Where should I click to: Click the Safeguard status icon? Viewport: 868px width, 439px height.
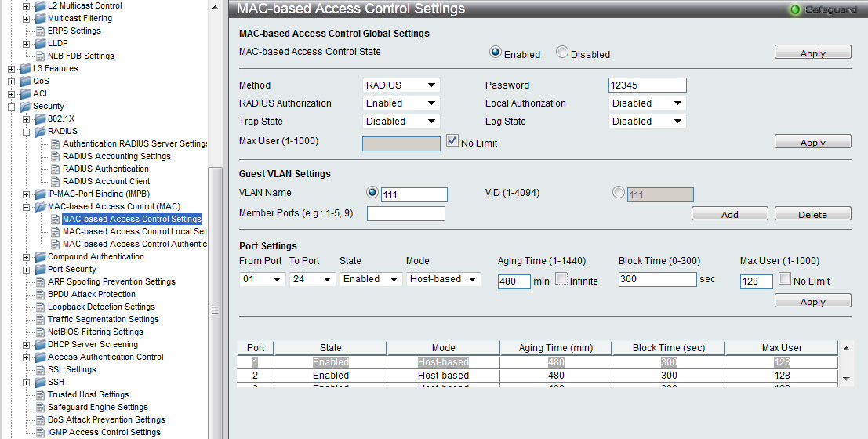click(795, 9)
